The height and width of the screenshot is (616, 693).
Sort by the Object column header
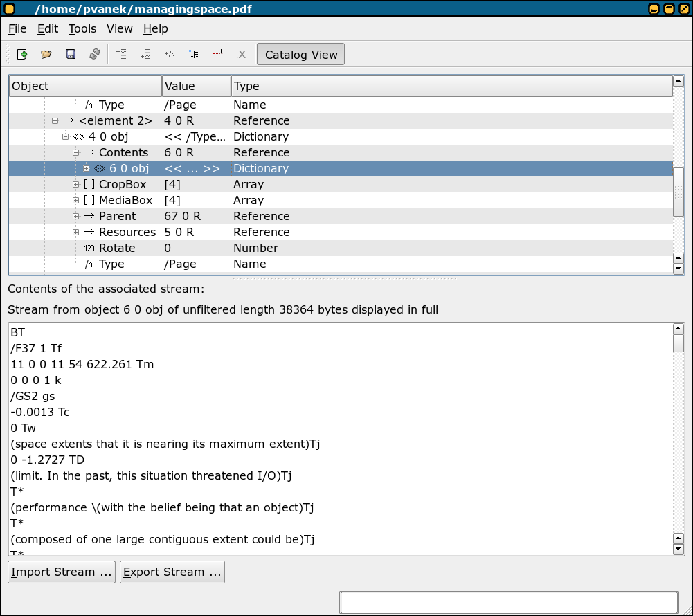click(85, 86)
